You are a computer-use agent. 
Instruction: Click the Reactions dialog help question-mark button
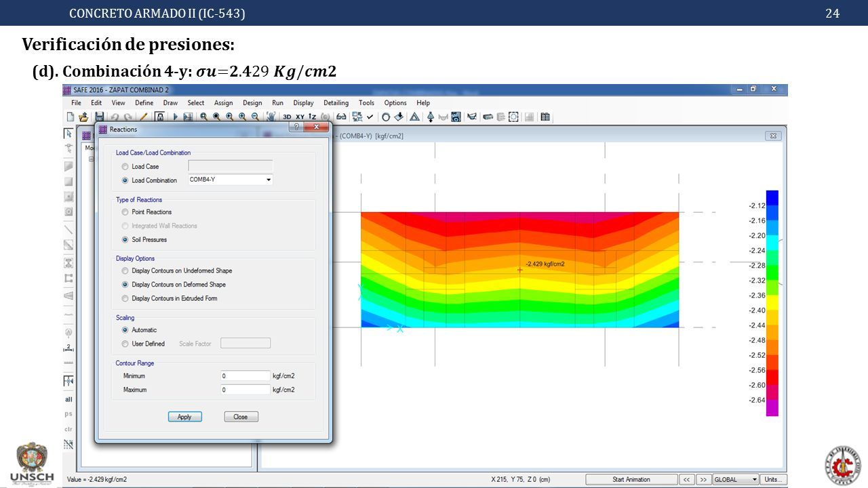pos(296,127)
